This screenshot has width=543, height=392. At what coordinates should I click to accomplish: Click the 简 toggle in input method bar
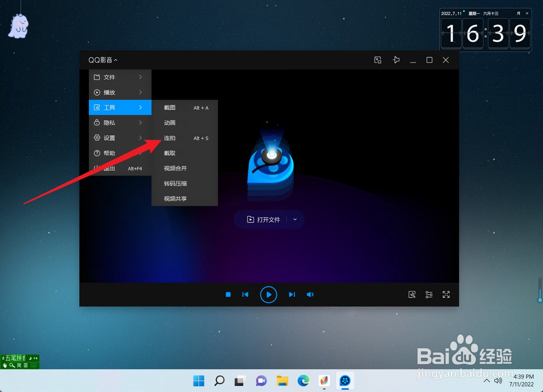(x=19, y=365)
